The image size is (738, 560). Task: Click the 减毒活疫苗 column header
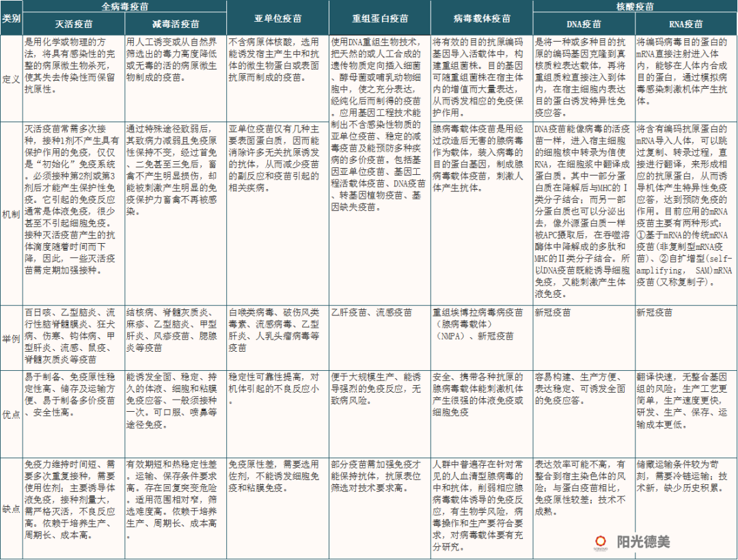click(x=175, y=24)
